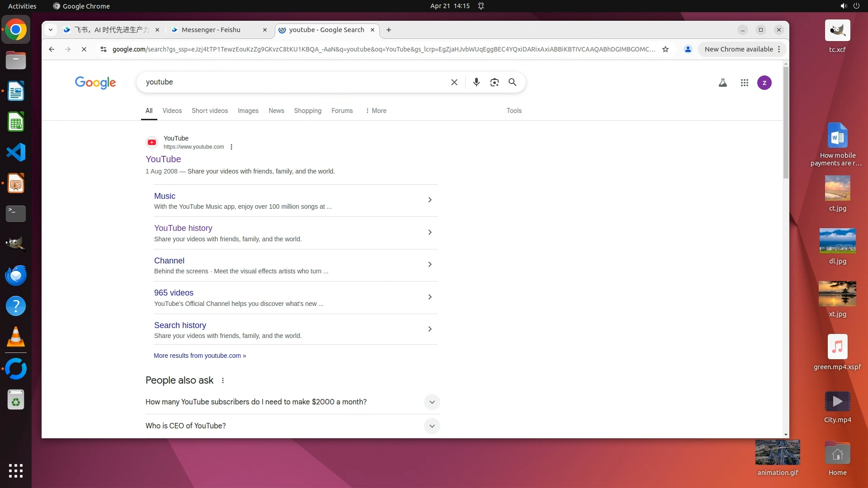Open Search Labs flask icon

[722, 83]
